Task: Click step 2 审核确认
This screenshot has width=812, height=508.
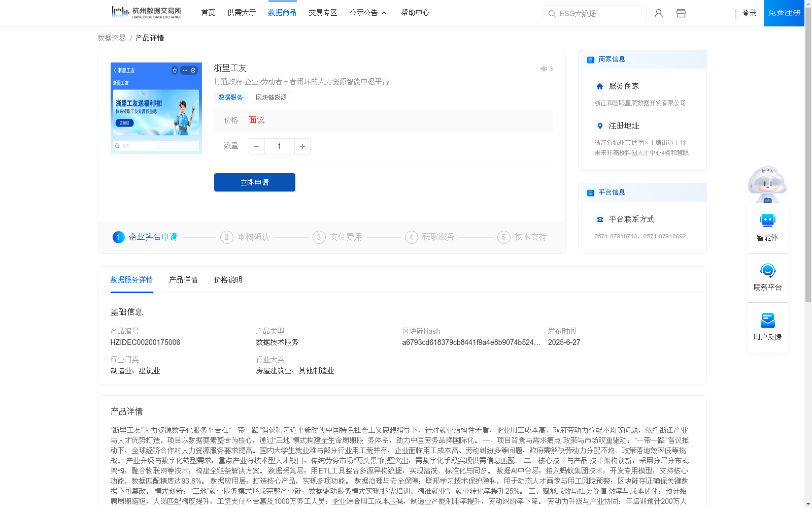Action: [245, 237]
